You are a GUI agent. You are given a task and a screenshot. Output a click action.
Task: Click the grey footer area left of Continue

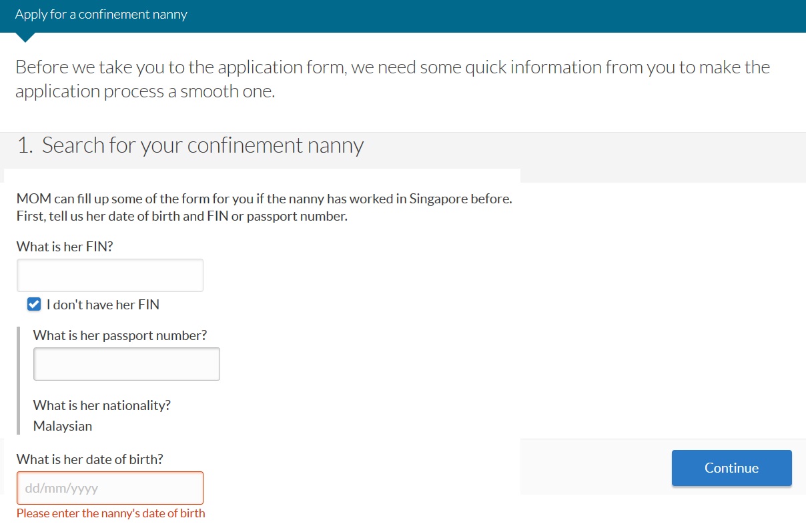(594, 467)
